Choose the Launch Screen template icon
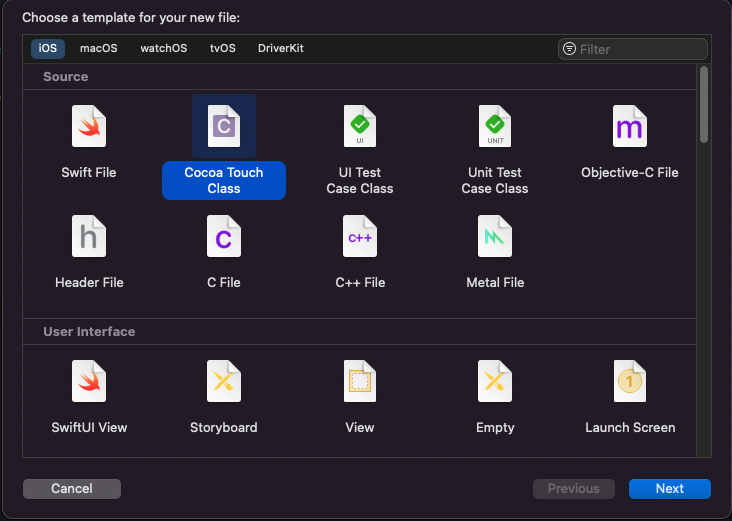This screenshot has height=521, width=732. click(x=630, y=381)
